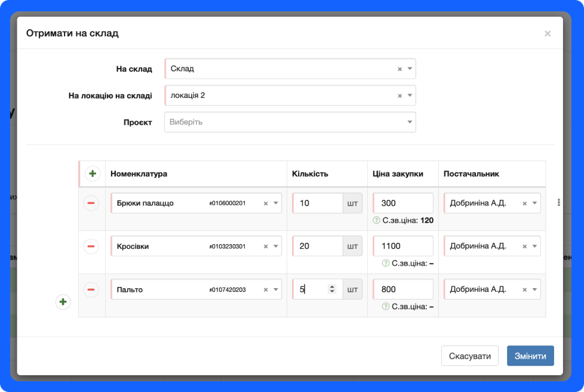This screenshot has height=392, width=584.
Task: Close the Отримати на склад dialog
Action: pos(547,33)
